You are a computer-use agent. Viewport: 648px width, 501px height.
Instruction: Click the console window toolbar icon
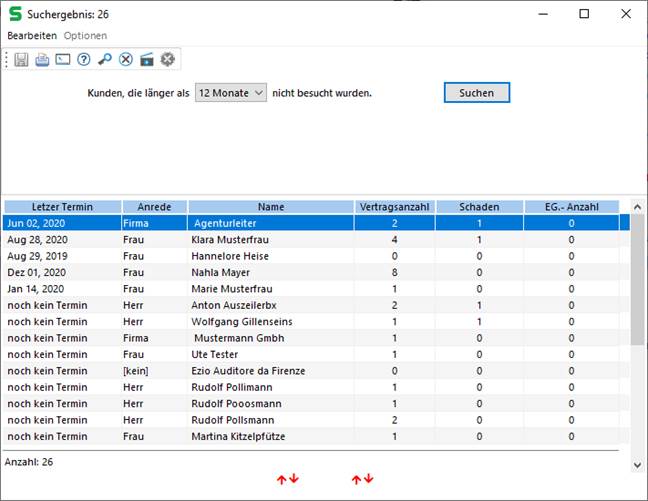point(63,60)
